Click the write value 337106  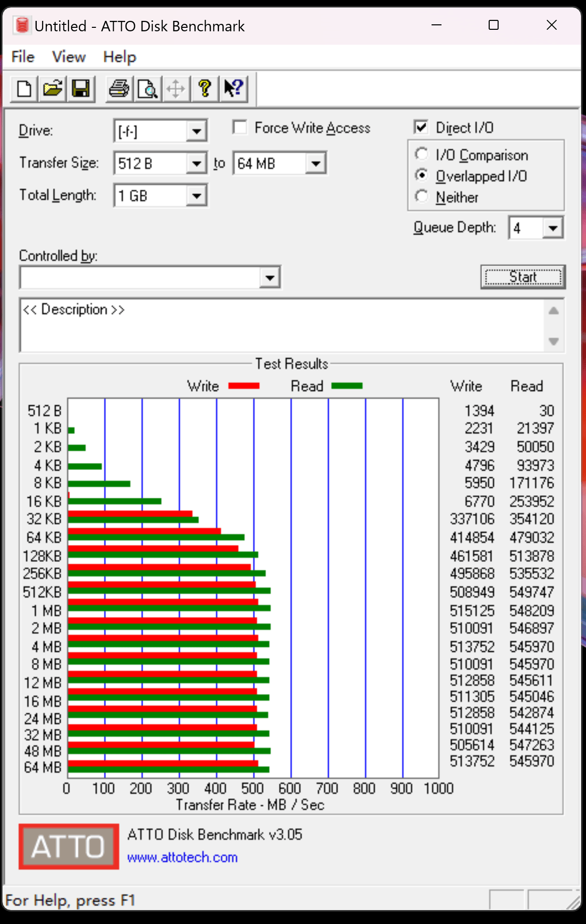pos(472,519)
